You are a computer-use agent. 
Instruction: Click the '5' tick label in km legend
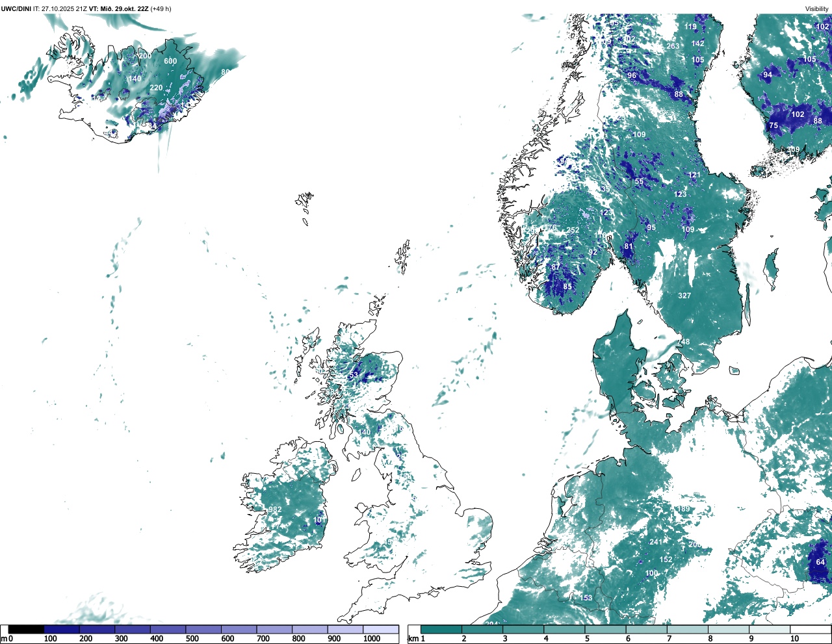(587, 639)
